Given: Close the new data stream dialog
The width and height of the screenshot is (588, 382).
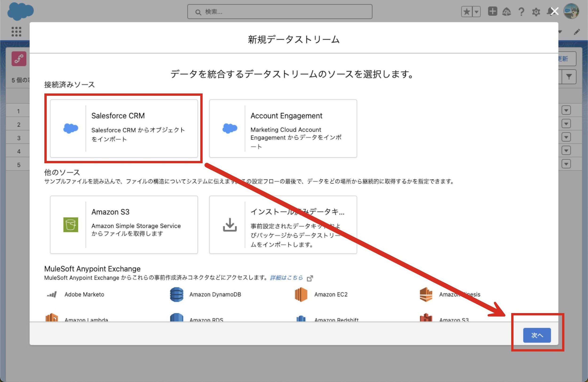Looking at the screenshot, I should click(x=555, y=11).
